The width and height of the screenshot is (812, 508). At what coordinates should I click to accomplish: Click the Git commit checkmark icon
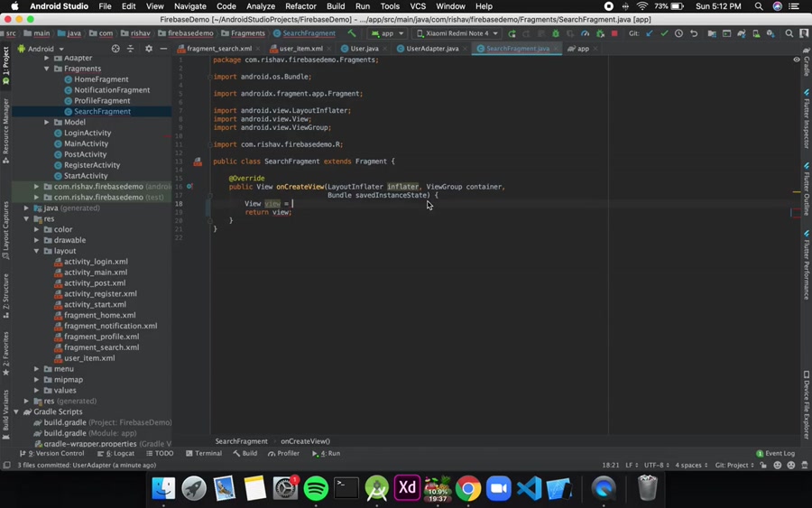click(664, 33)
